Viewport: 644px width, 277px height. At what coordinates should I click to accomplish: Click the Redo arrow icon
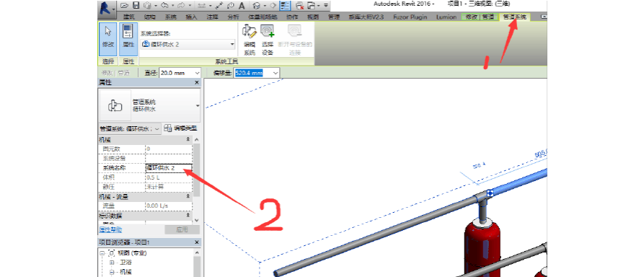coord(181,6)
